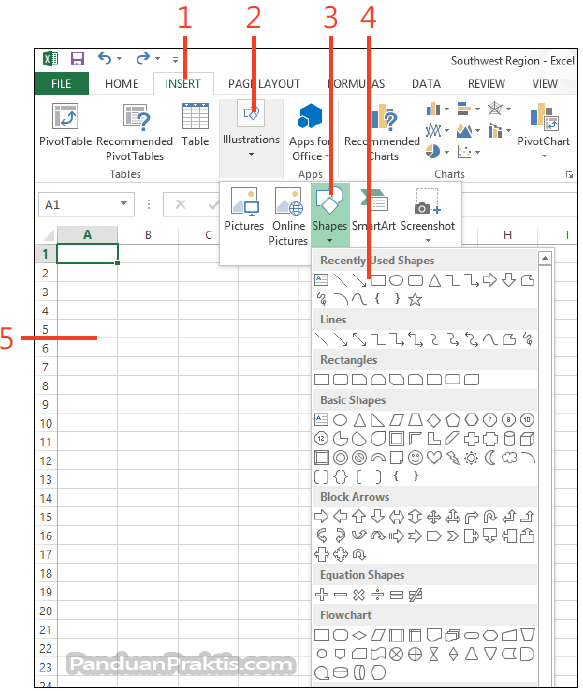The height and width of the screenshot is (691, 583).
Task: Switch to the INSERT tab
Action: (183, 84)
